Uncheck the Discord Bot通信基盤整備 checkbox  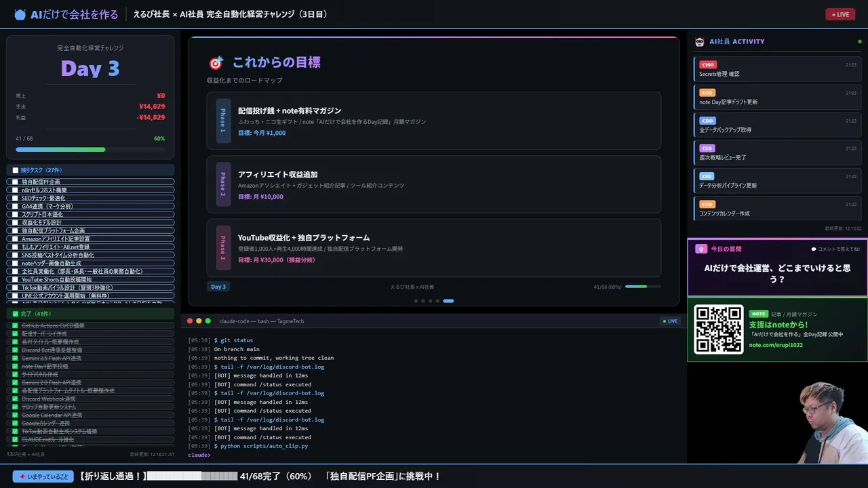[x=15, y=350]
